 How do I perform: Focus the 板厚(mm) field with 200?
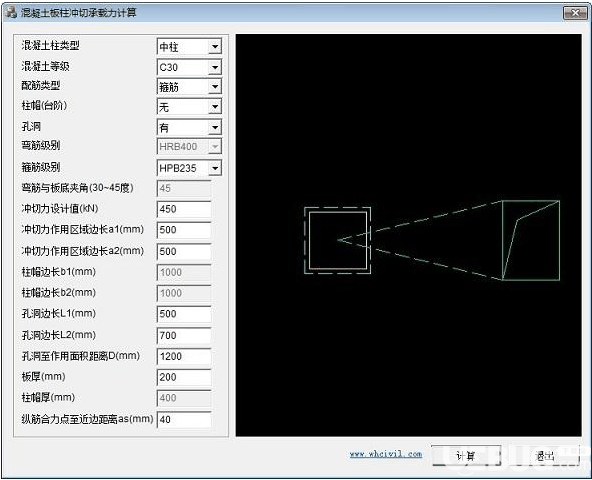point(184,377)
